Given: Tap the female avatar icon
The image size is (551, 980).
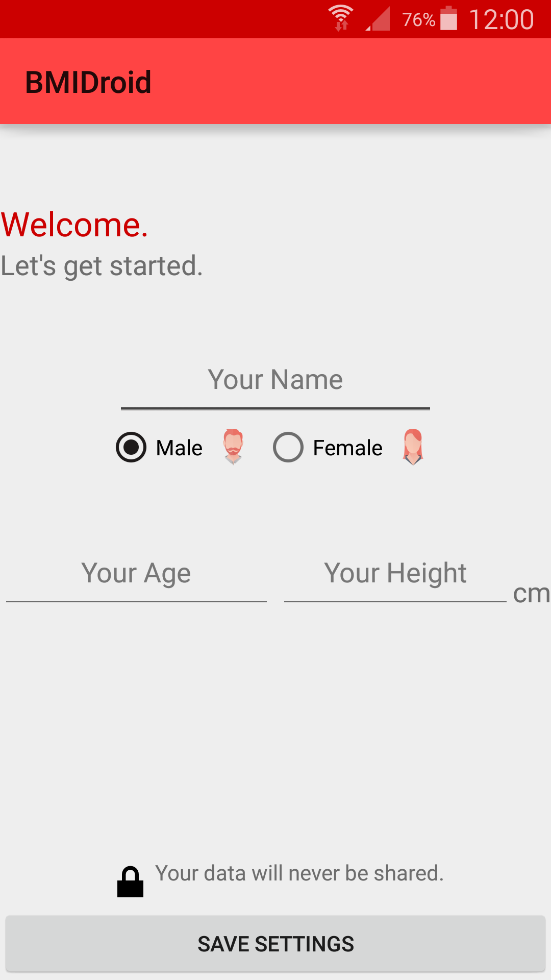Looking at the screenshot, I should point(413,447).
